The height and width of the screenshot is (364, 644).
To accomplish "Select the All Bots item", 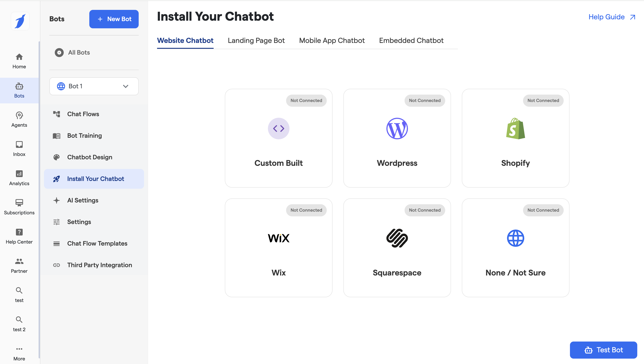I will coord(79,52).
